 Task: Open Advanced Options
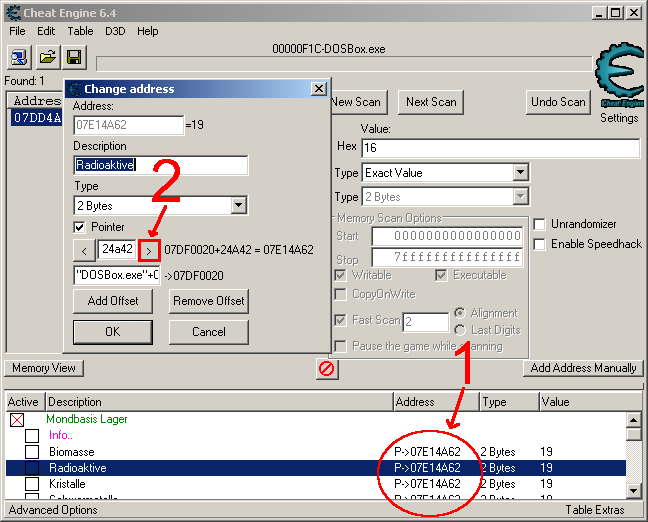tap(53, 510)
